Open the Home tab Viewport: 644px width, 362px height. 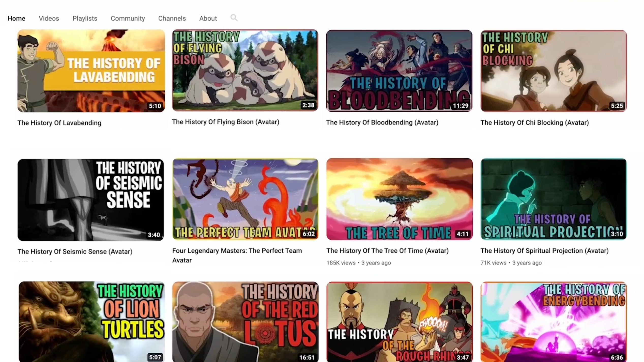17,19
